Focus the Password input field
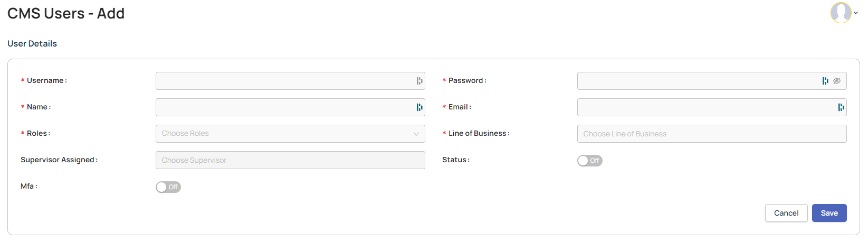Screen dimensions: 868x241 [x=712, y=81]
